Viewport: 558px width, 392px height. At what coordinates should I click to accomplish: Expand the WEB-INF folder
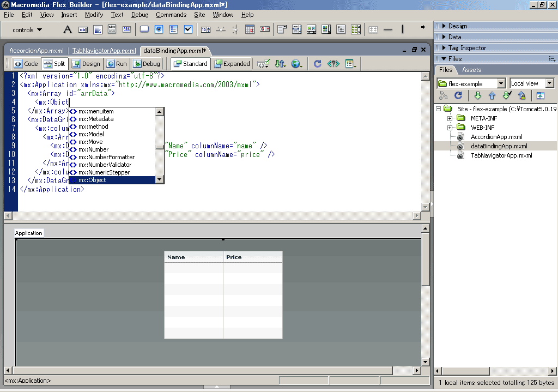click(450, 128)
